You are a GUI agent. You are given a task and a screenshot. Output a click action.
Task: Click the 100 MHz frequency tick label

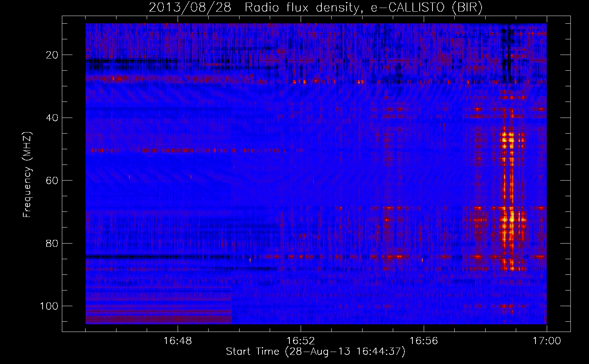coord(49,306)
